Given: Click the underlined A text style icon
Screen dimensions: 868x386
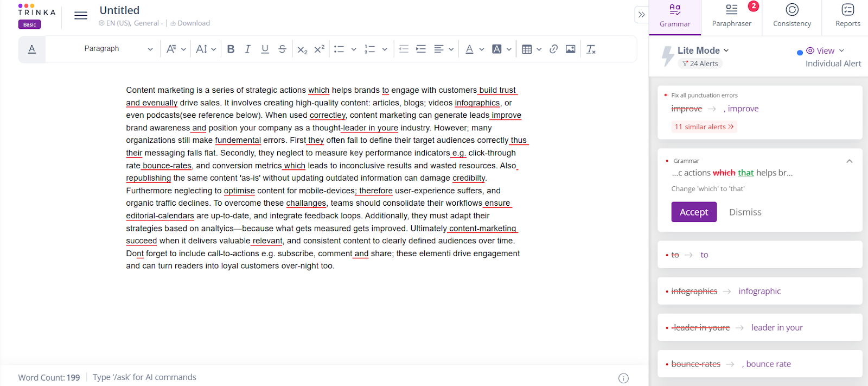Looking at the screenshot, I should [x=32, y=49].
